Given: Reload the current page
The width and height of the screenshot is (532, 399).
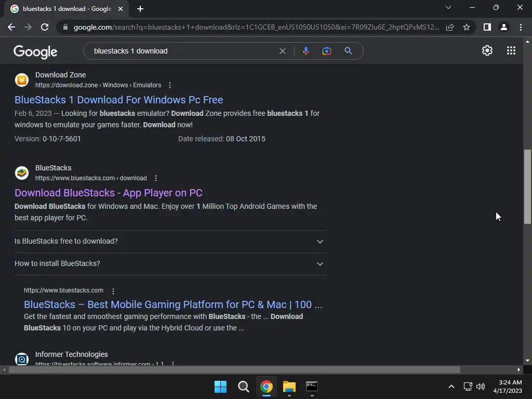Looking at the screenshot, I should [45, 27].
